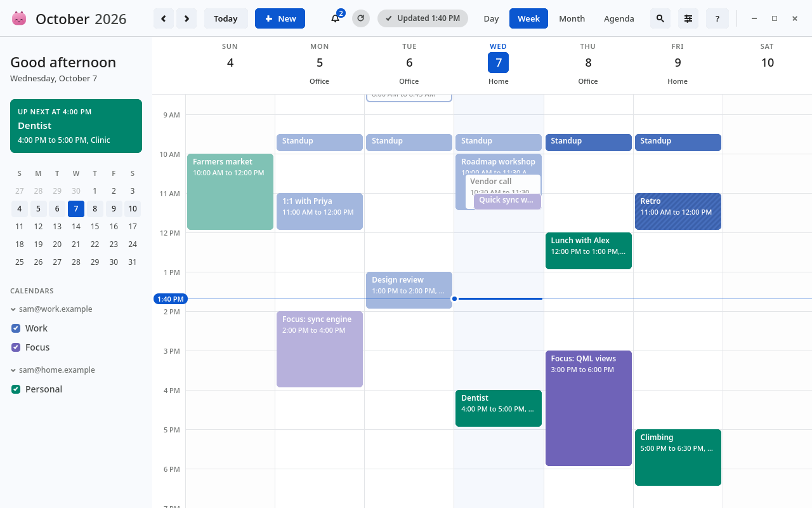Open the Lunch with Alex event
The height and width of the screenshot is (508, 812).
tap(589, 251)
